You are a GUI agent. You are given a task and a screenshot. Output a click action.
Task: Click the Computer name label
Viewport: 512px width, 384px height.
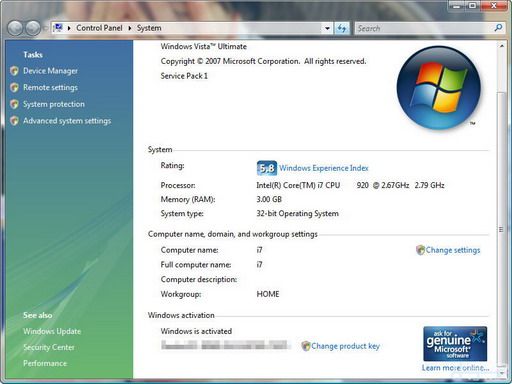coord(189,250)
